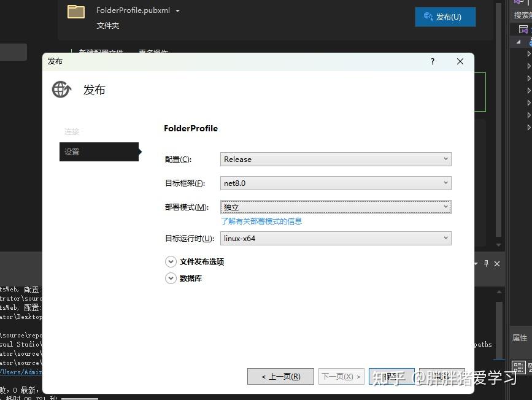Pin the output panel using the pin icon

point(485,263)
